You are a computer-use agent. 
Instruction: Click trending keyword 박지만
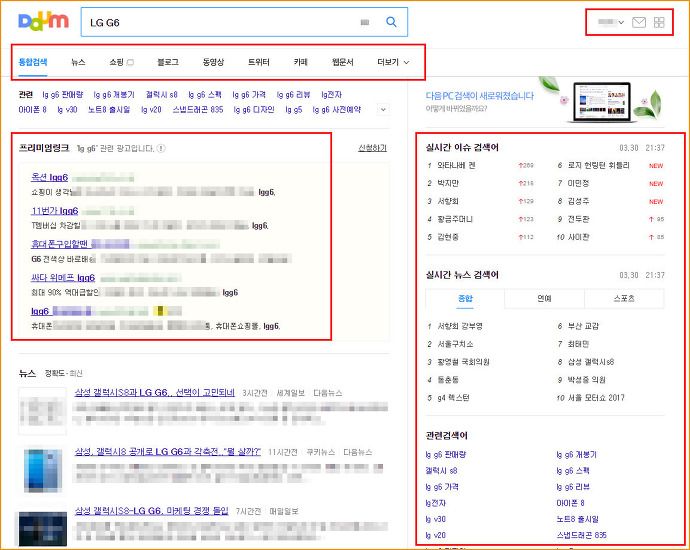point(448,183)
